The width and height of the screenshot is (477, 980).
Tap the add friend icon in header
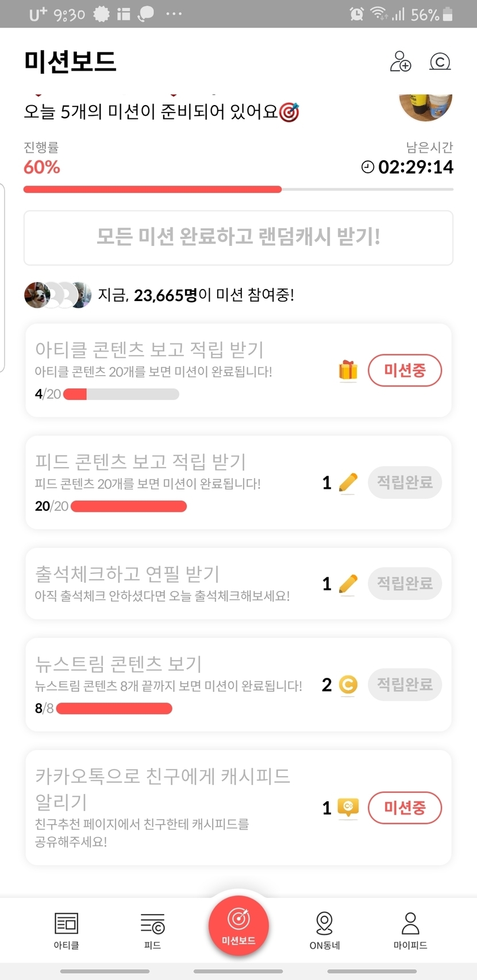(401, 61)
